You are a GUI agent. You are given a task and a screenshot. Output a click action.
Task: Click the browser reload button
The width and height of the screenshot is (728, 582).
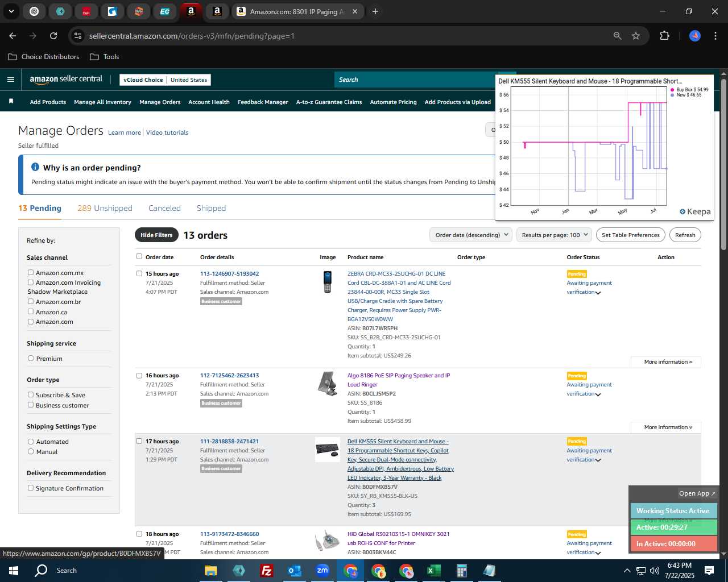[x=53, y=36]
